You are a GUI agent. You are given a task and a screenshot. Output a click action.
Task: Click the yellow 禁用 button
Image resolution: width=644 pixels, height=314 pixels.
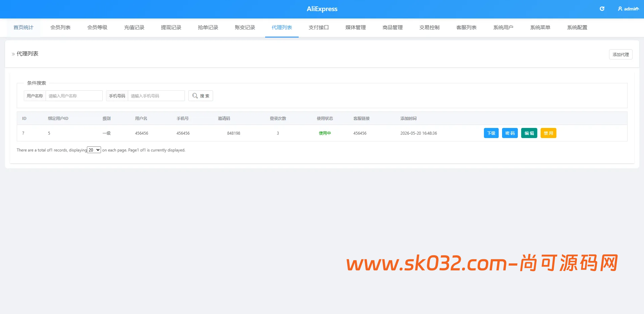click(548, 133)
